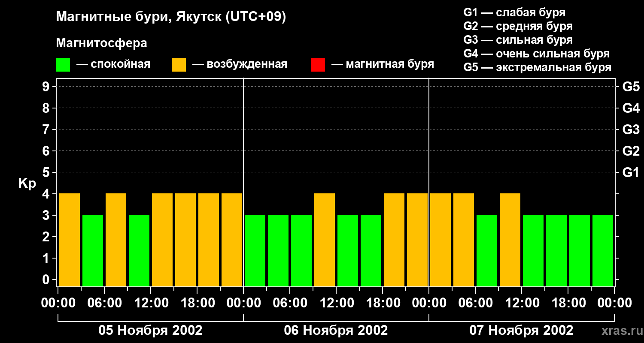This screenshot has width=644, height=343.
Task: Click the '18:00' tick label of 06 Ноября
Action: click(x=383, y=303)
